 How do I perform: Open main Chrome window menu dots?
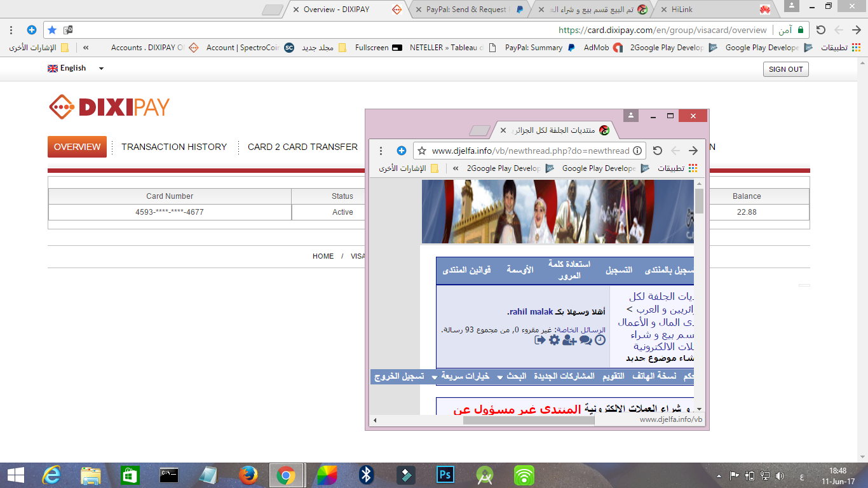tap(11, 30)
